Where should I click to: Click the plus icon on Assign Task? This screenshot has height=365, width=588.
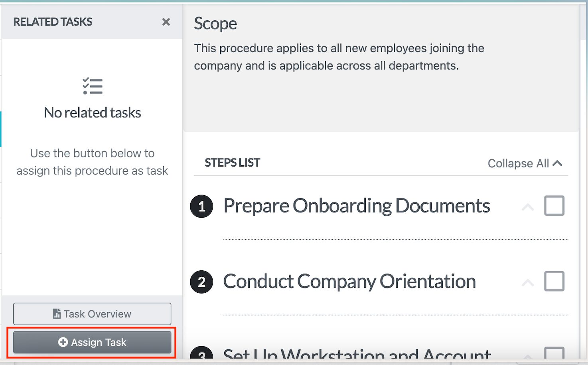(x=63, y=342)
